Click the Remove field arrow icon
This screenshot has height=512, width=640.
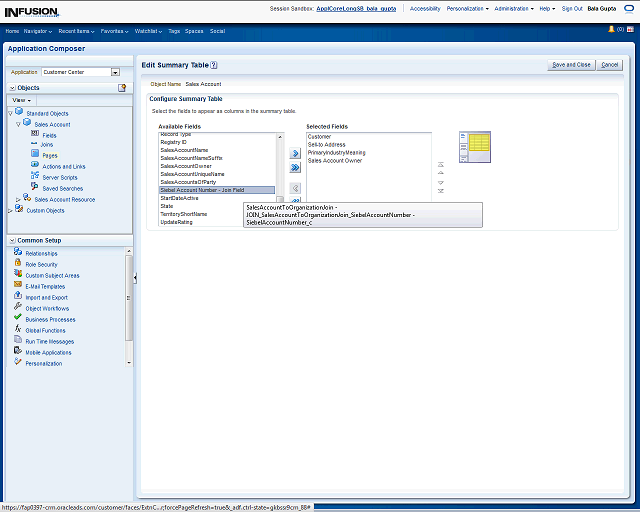click(295, 188)
